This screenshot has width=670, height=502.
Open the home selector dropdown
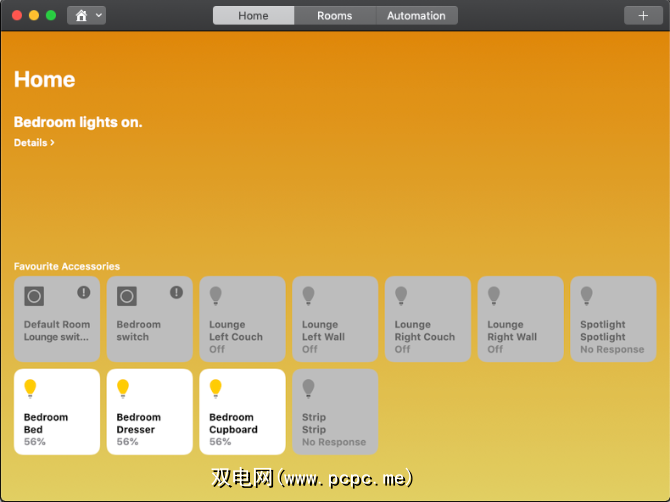(x=86, y=15)
